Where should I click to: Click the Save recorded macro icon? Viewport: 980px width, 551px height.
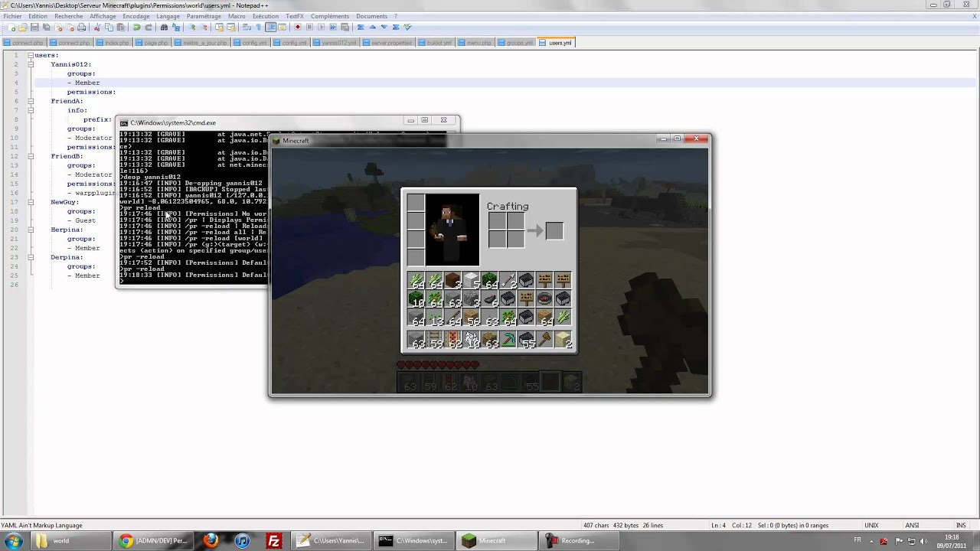coord(345,28)
